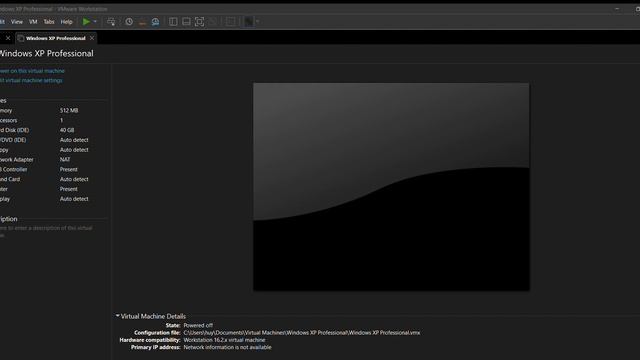Click the Description section heading
Image resolution: width=640 pixels, height=360 pixels.
pos(9,219)
